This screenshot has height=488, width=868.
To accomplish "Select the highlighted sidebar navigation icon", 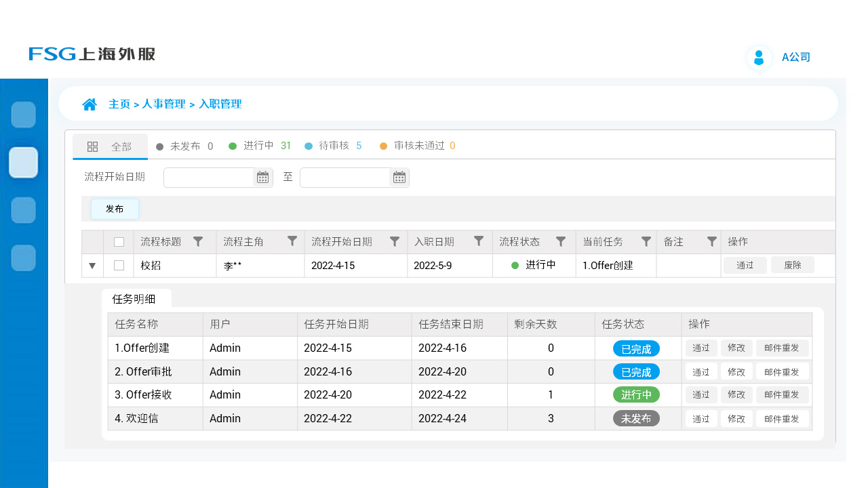I will 23,163.
